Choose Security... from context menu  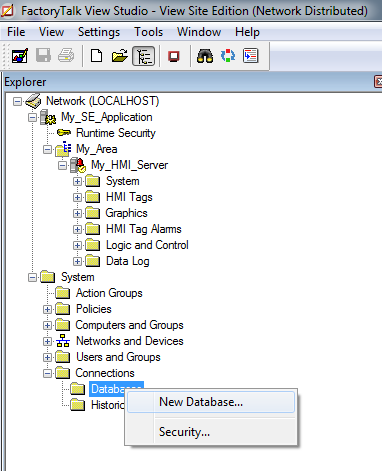click(x=211, y=432)
